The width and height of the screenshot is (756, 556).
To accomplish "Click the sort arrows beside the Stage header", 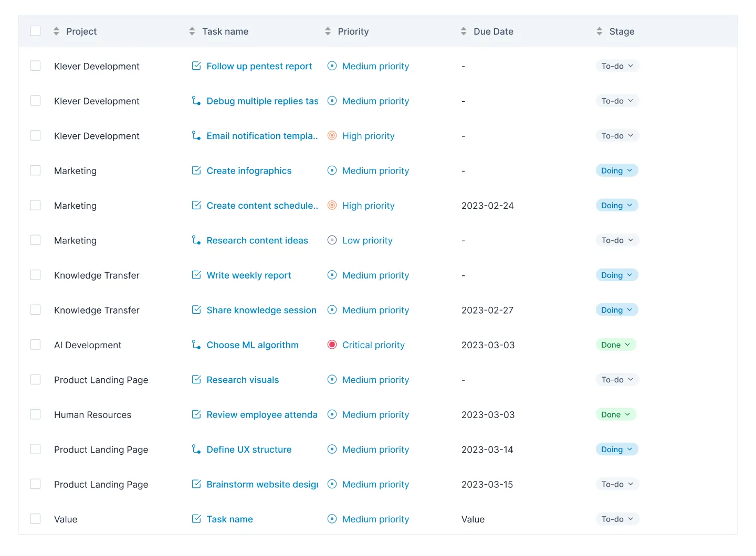I will click(599, 31).
